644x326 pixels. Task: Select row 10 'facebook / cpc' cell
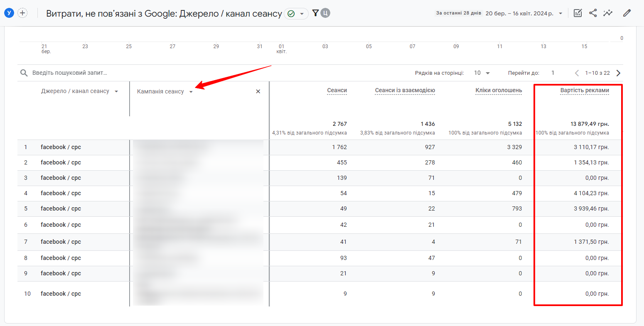click(x=61, y=294)
